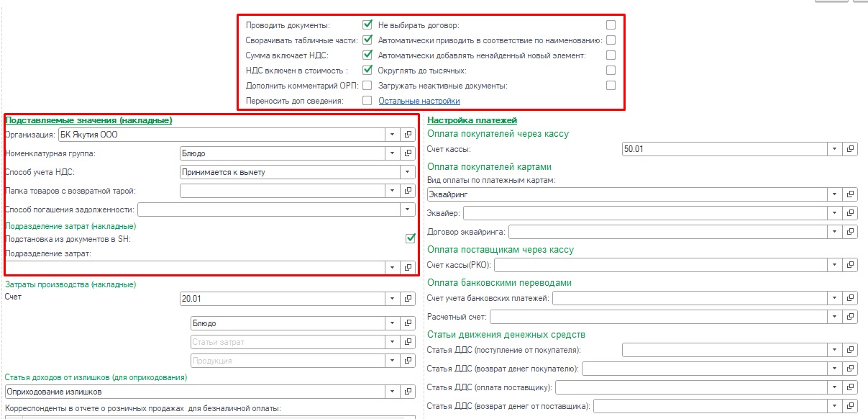Click open icon beside Расчетный счет field
The image size is (868, 419).
click(851, 317)
